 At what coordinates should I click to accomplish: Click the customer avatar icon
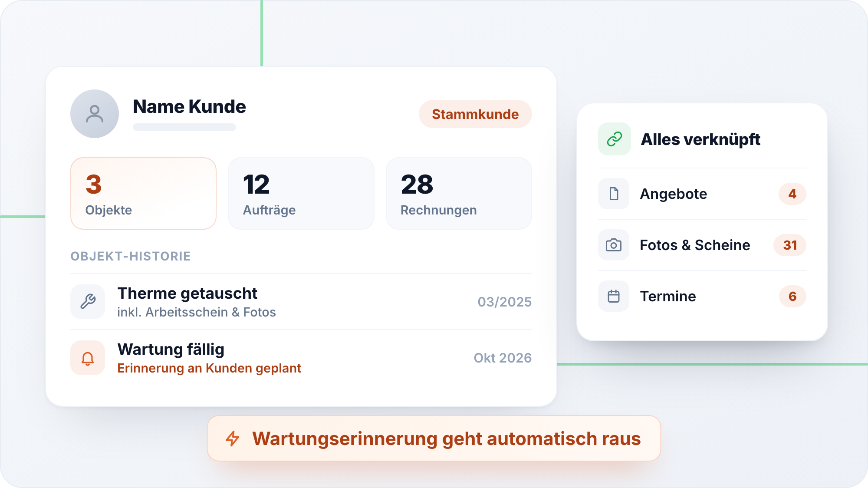coord(95,114)
